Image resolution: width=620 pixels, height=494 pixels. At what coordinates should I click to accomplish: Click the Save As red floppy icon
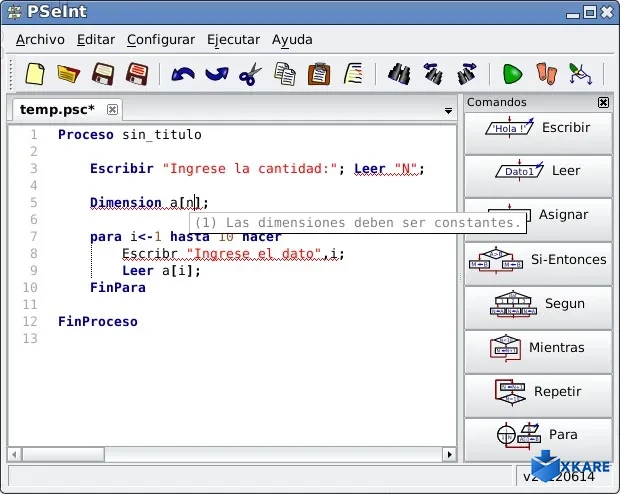(137, 74)
